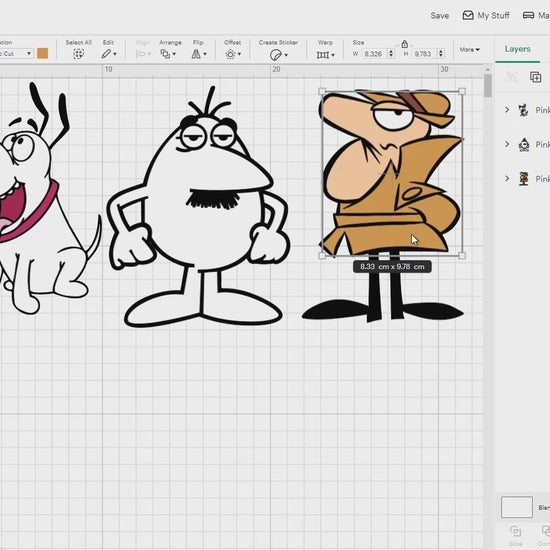The height and width of the screenshot is (550, 550).
Task: Click the width stepper arrows
Action: pyautogui.click(x=391, y=54)
